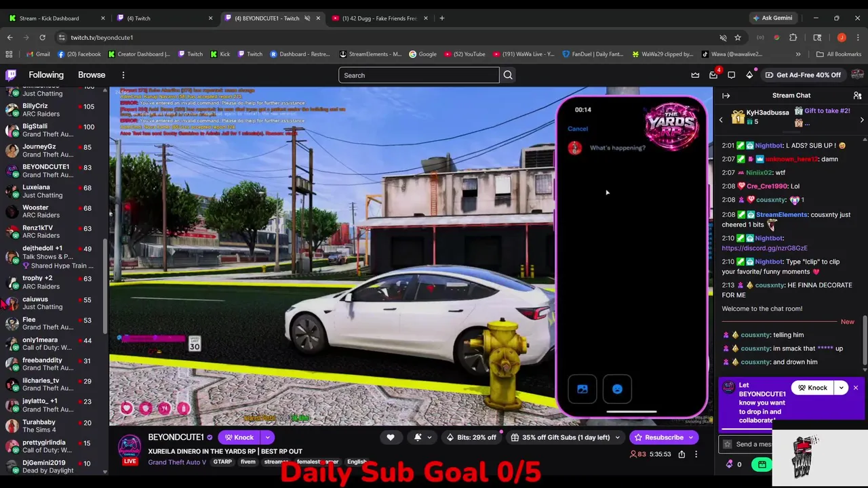Viewport: 868px width, 488px height.
Task: Open Turahbaby channel in sidebar
Action: tap(54, 426)
